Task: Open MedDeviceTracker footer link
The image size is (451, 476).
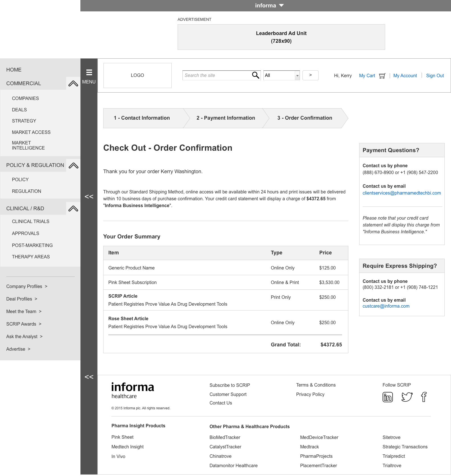Action: (319, 438)
